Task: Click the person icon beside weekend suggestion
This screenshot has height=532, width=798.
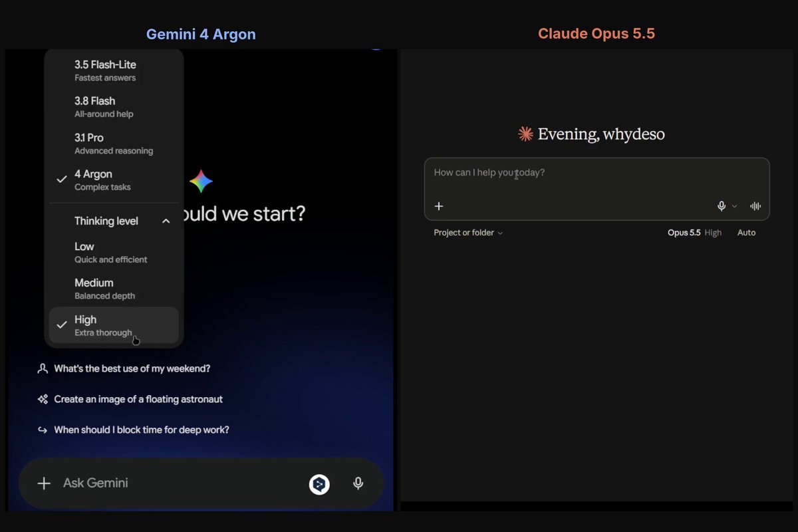Action: click(x=43, y=368)
